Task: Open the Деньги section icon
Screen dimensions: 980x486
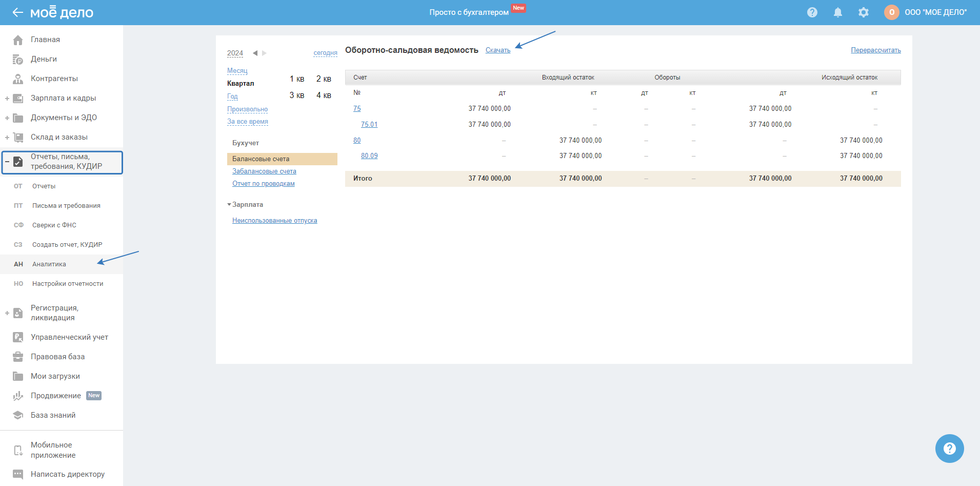Action: [x=18, y=60]
